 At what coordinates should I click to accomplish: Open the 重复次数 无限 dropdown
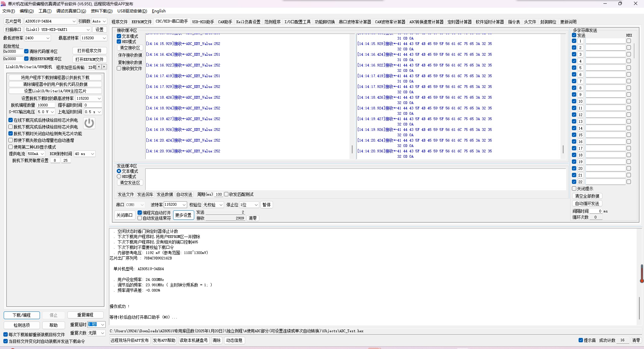point(103,333)
